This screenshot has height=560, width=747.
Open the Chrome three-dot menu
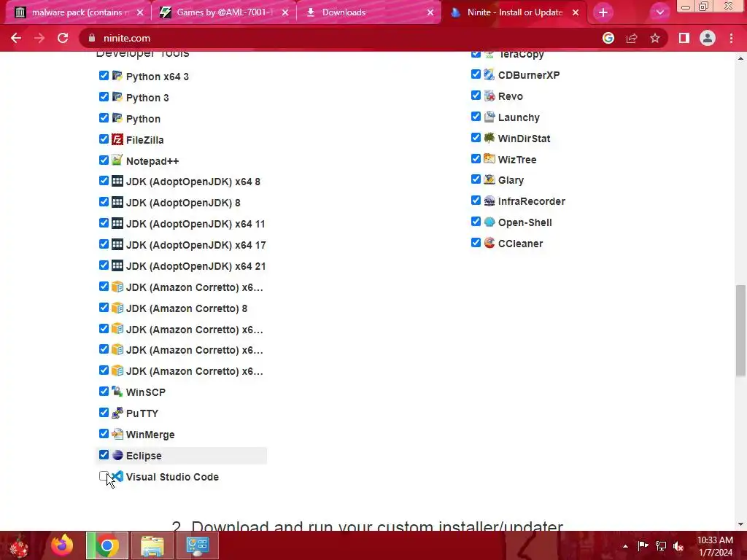[731, 38]
